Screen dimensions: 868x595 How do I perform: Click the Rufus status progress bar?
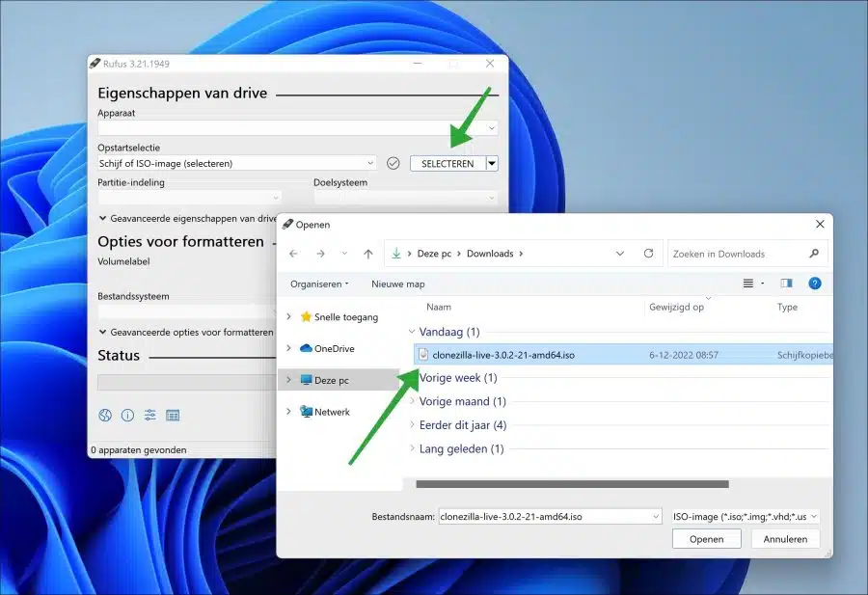tap(187, 383)
